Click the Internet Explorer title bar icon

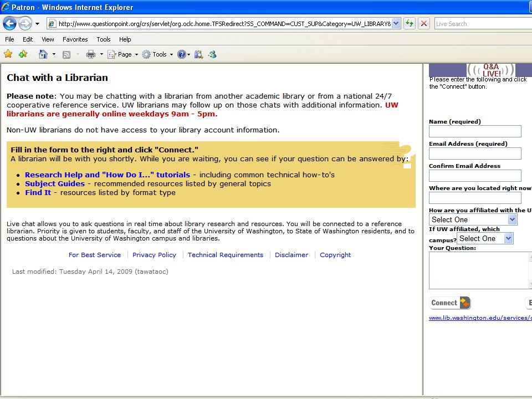pos(6,7)
